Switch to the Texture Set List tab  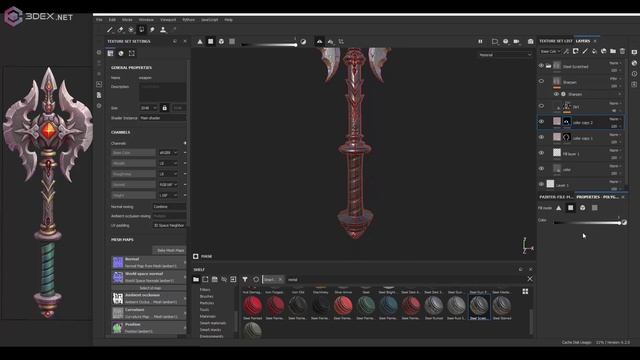point(556,41)
